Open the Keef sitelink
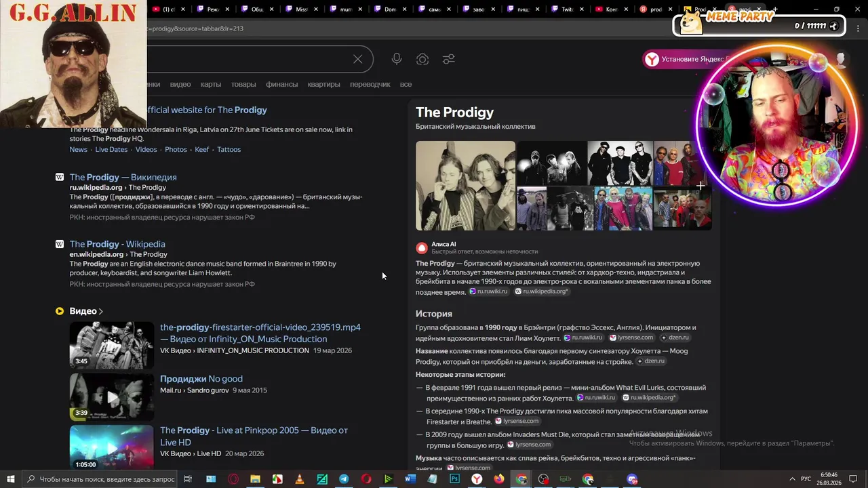868x488 pixels. pyautogui.click(x=202, y=149)
